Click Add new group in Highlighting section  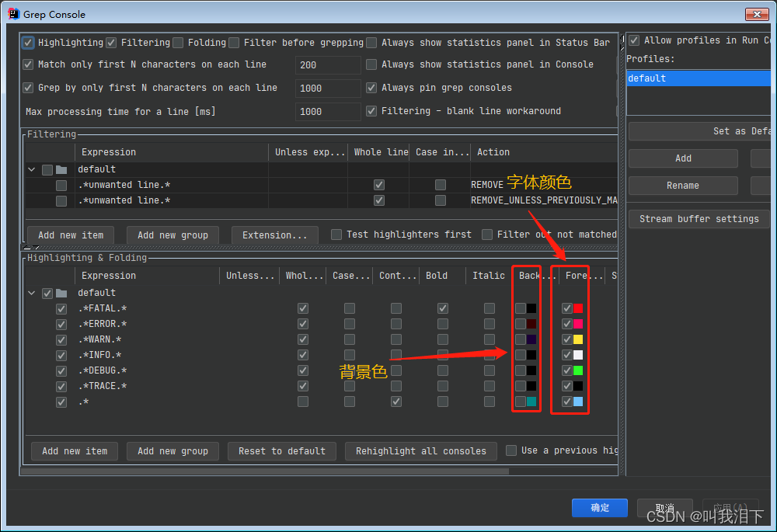point(172,451)
